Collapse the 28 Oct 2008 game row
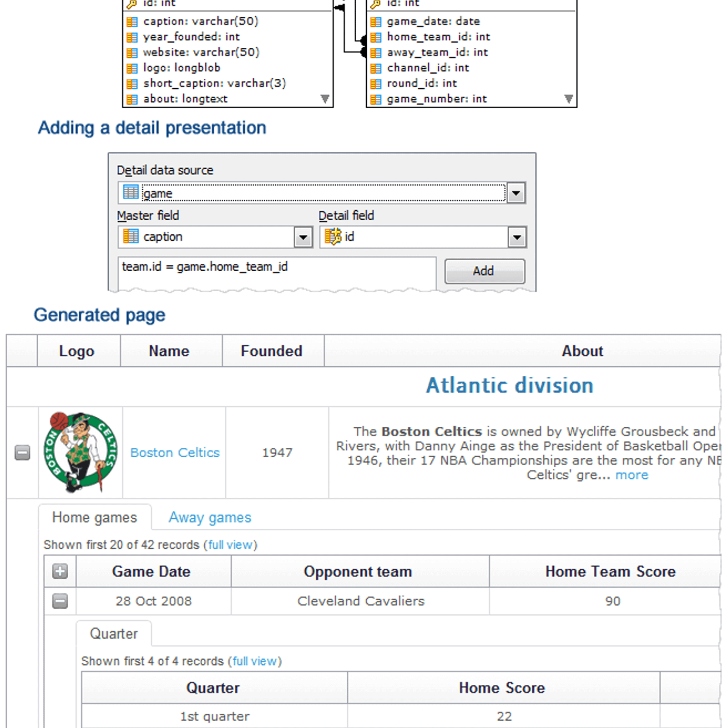Screen dimensions: 728x728 pyautogui.click(x=60, y=601)
